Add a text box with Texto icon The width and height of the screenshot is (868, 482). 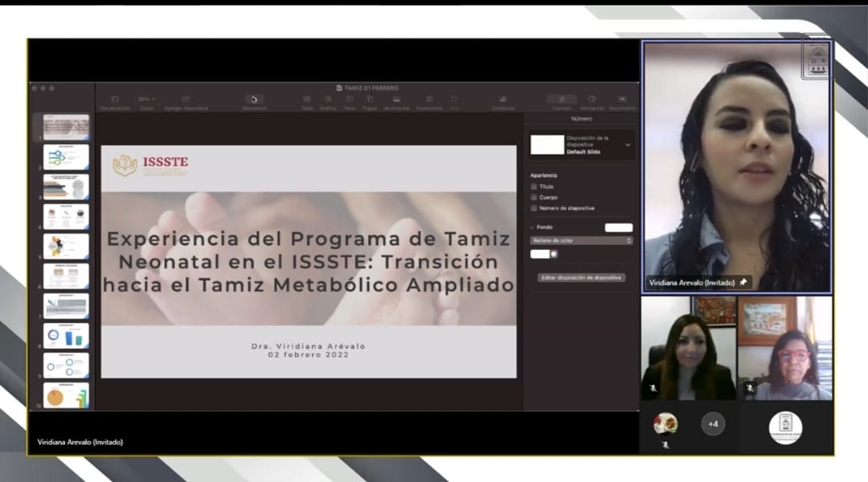point(350,100)
